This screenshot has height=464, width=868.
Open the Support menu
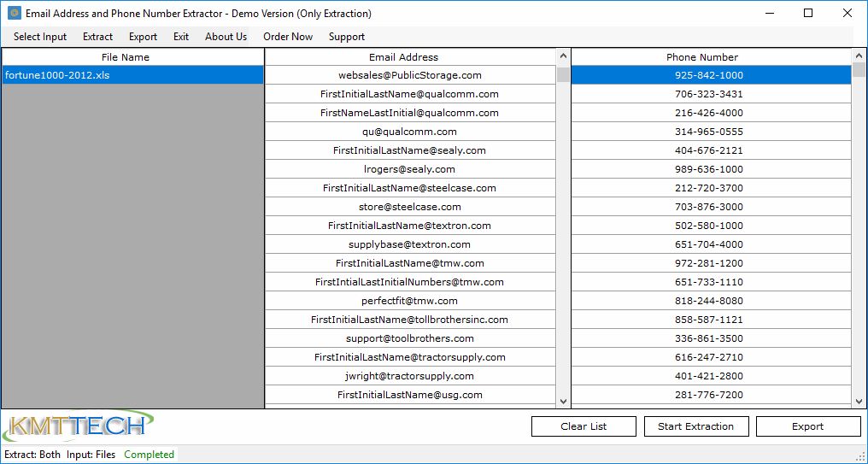(x=346, y=37)
